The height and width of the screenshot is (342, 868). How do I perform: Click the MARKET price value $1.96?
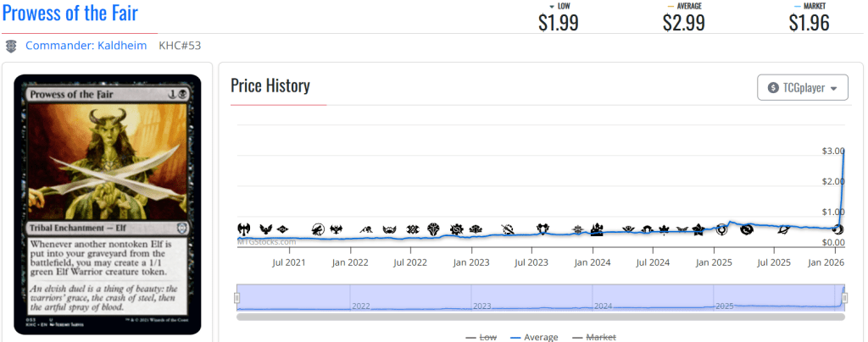coord(810,23)
